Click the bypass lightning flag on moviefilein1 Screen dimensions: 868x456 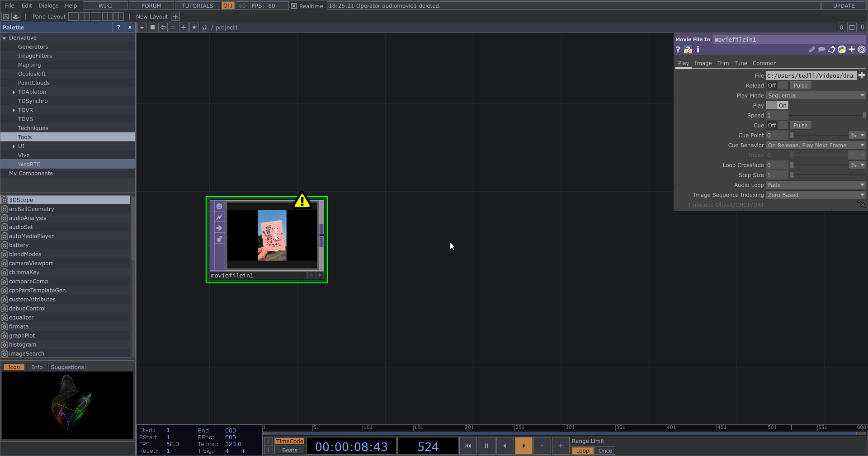tap(220, 216)
